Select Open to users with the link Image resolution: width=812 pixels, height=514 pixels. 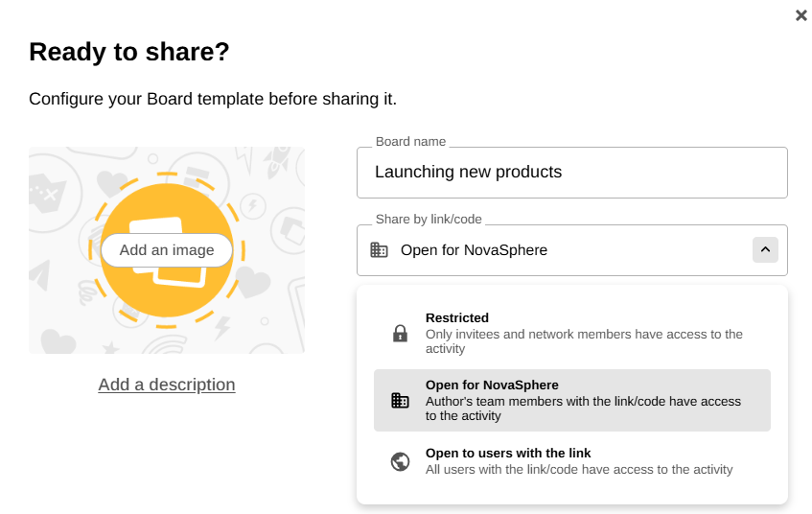tap(508, 453)
